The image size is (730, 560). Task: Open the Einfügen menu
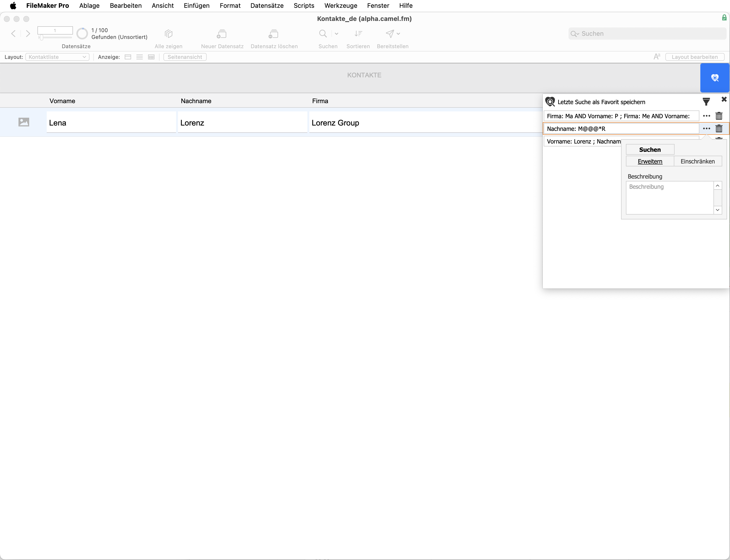coord(196,6)
